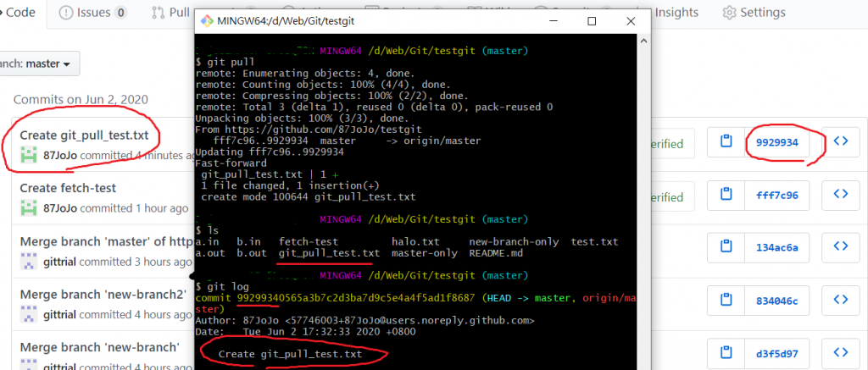Copy full SHA for commit fff7c96
The image size is (868, 370).
(x=726, y=195)
